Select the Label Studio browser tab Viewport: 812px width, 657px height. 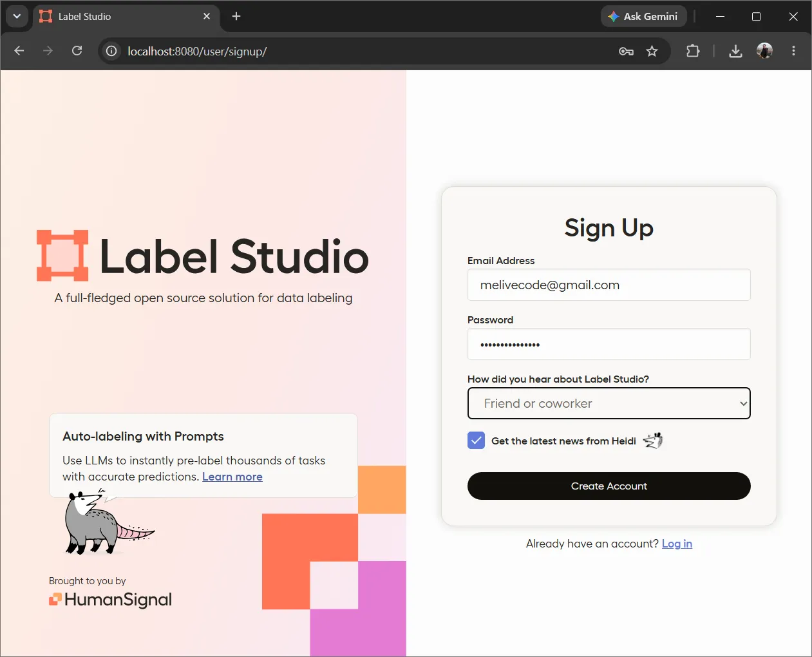coord(126,17)
